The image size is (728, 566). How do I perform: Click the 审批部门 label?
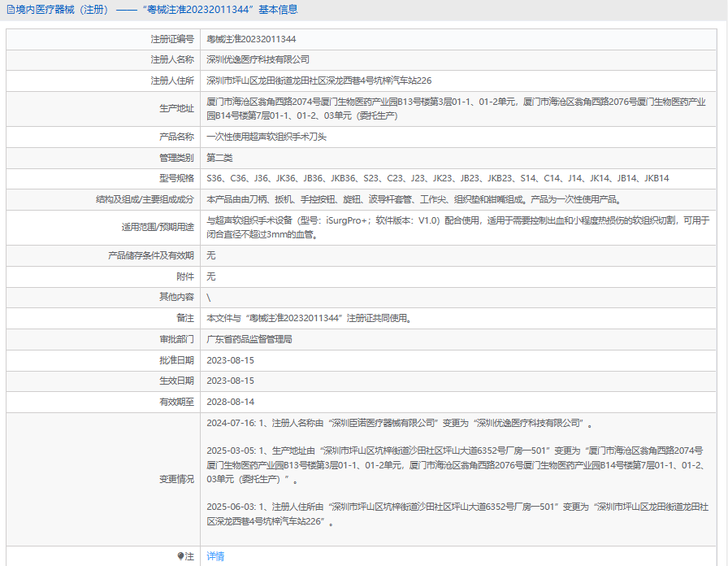coord(176,339)
